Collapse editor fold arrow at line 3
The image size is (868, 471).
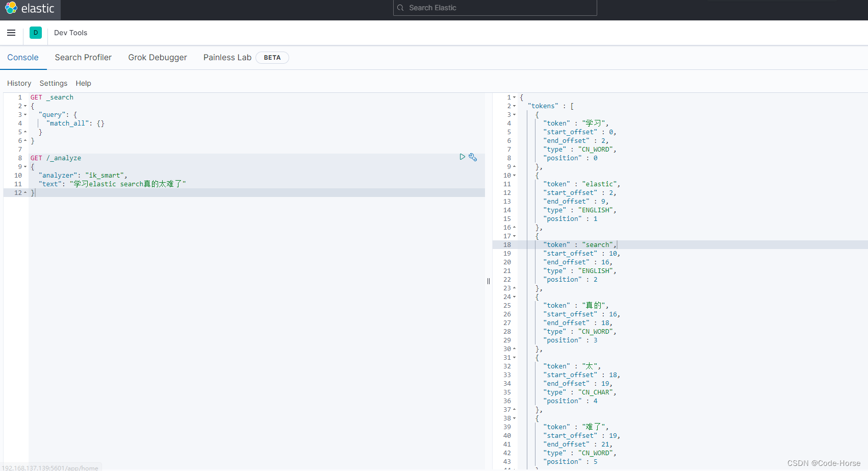click(25, 115)
